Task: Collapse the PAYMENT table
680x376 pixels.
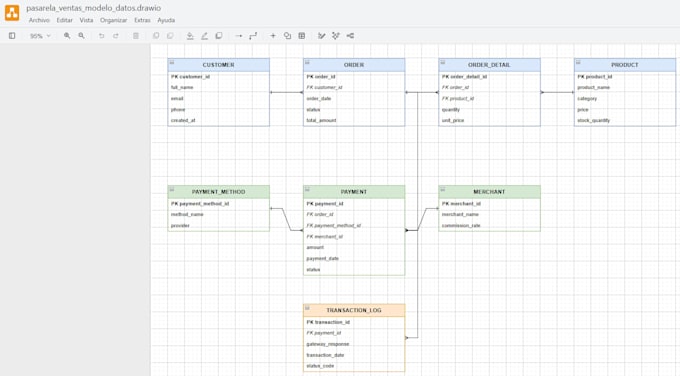Action: click(x=307, y=190)
